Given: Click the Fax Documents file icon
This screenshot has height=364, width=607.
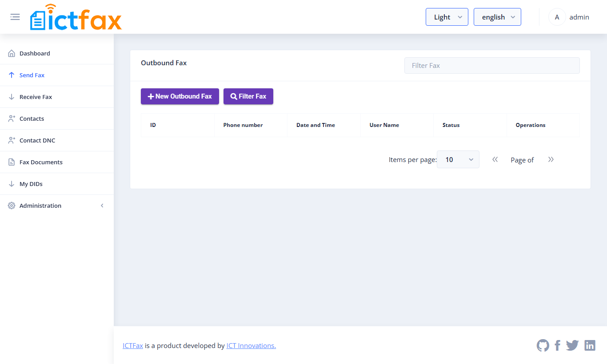Looking at the screenshot, I should 12,162.
